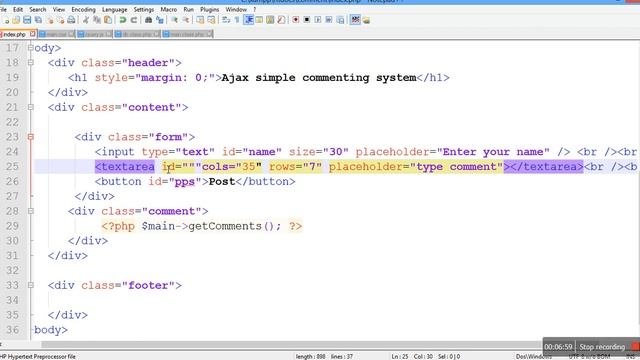Click the 'length : 898' status bar entry
This screenshot has height=360, width=640.
tap(310, 356)
